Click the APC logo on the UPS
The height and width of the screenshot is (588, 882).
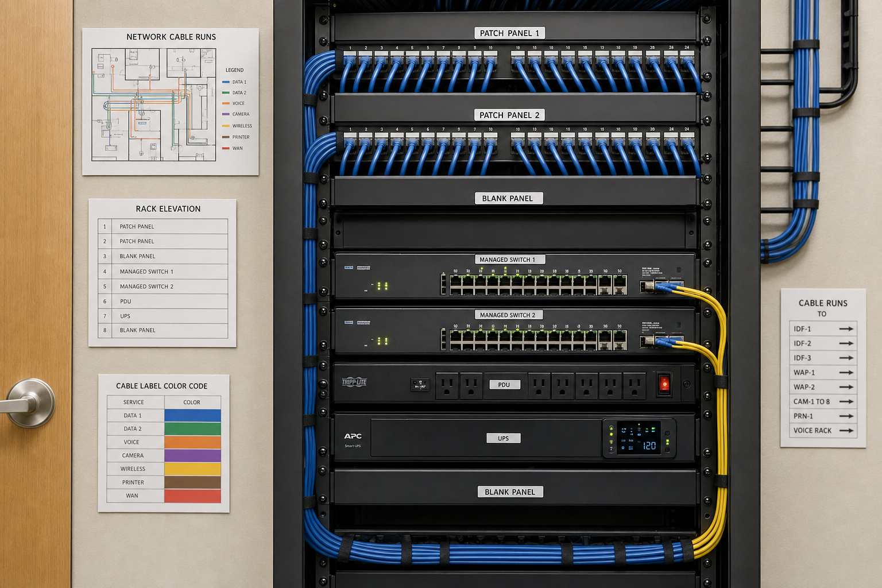(x=353, y=436)
